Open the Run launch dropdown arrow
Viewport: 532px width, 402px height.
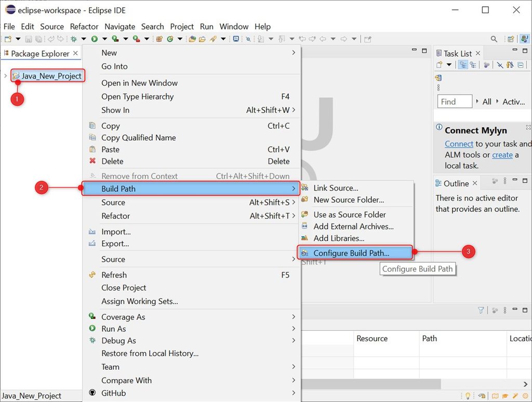pos(105,39)
